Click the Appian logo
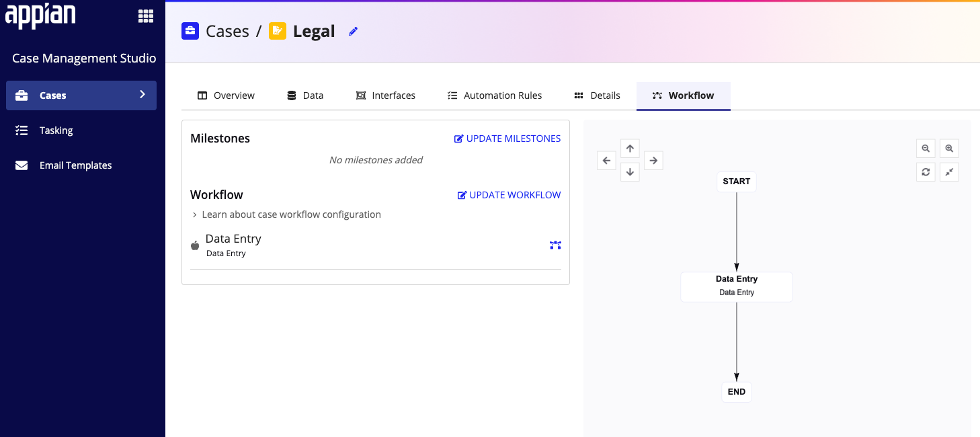This screenshot has width=980, height=437. click(41, 16)
